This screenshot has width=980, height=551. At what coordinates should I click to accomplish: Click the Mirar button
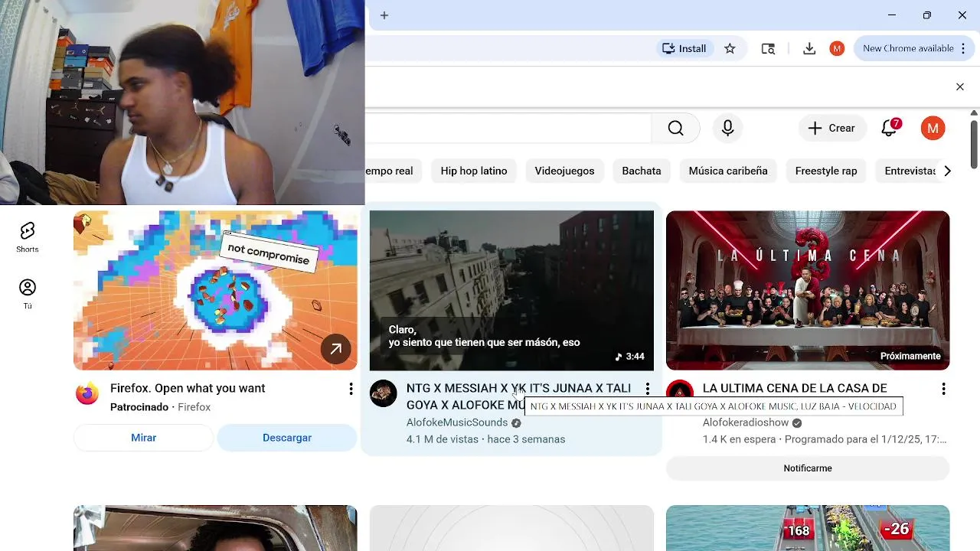pyautogui.click(x=143, y=438)
